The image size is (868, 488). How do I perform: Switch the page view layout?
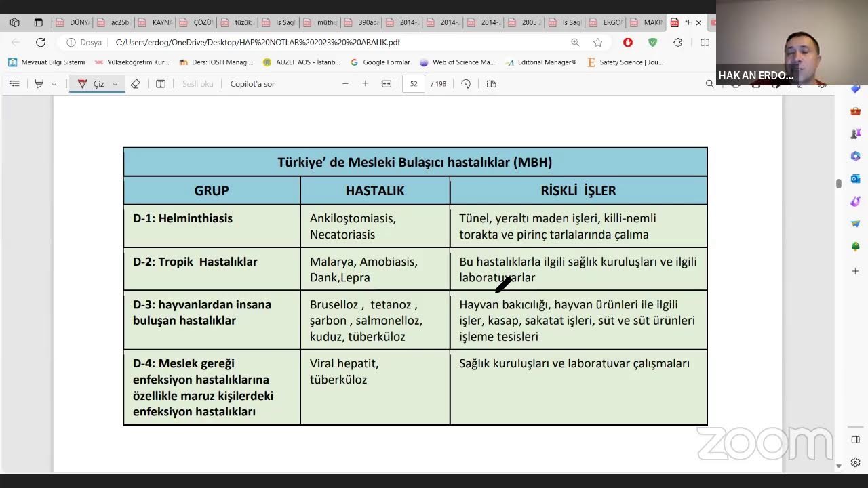coord(492,84)
